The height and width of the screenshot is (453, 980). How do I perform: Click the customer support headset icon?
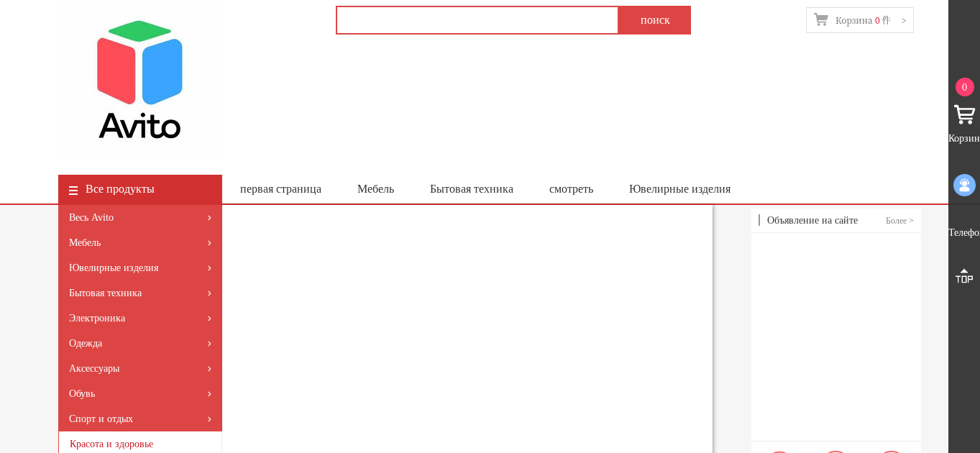964,185
